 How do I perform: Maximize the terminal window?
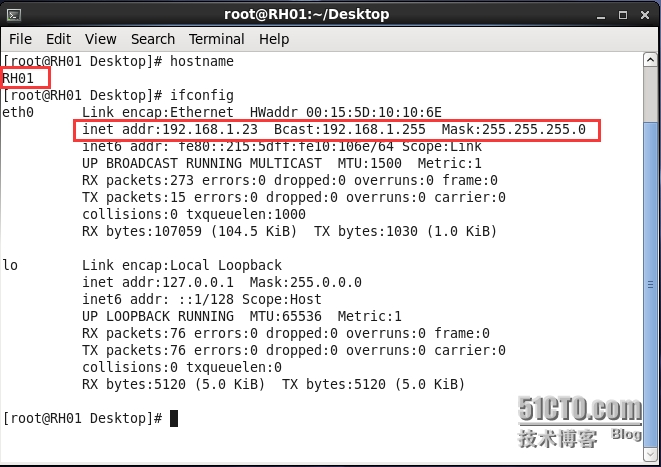click(623, 15)
